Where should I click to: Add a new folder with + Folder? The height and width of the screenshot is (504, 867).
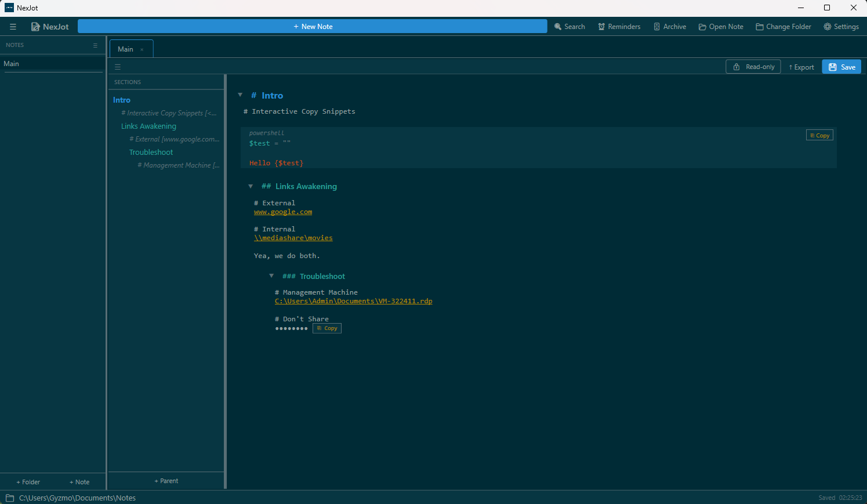(28, 482)
